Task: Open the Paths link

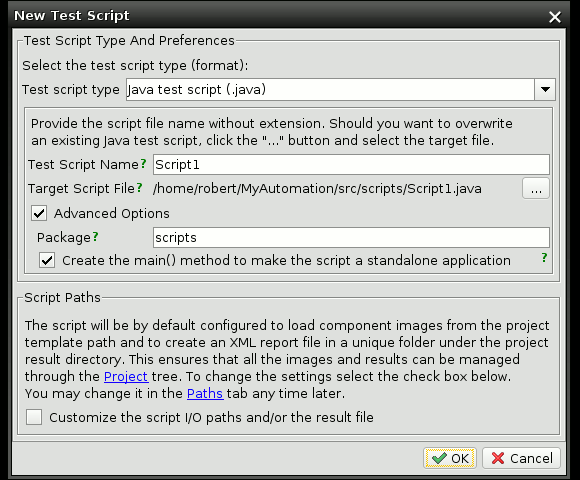Action: pyautogui.click(x=205, y=393)
